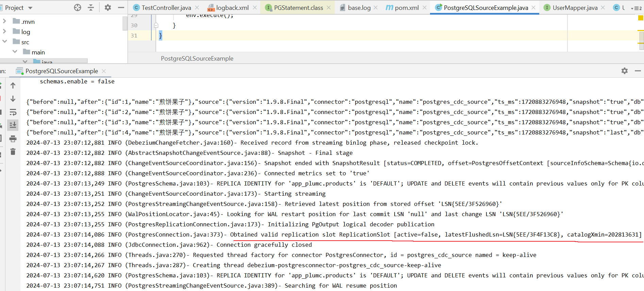Open the Project view dropdown
The height and width of the screenshot is (291, 644).
click(x=30, y=8)
